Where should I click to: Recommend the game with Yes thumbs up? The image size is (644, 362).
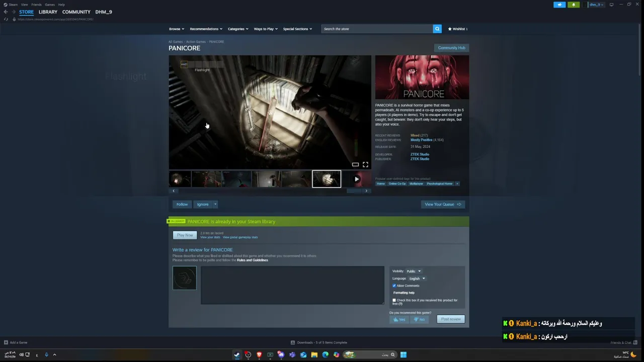point(399,319)
